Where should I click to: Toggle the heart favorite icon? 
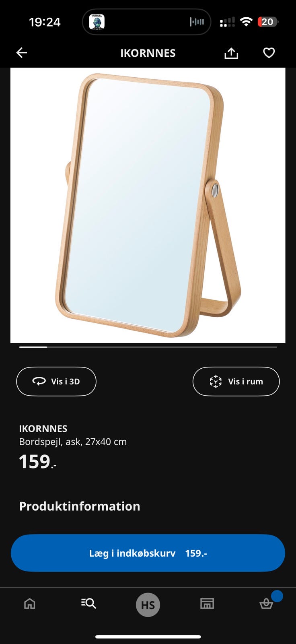(x=269, y=53)
